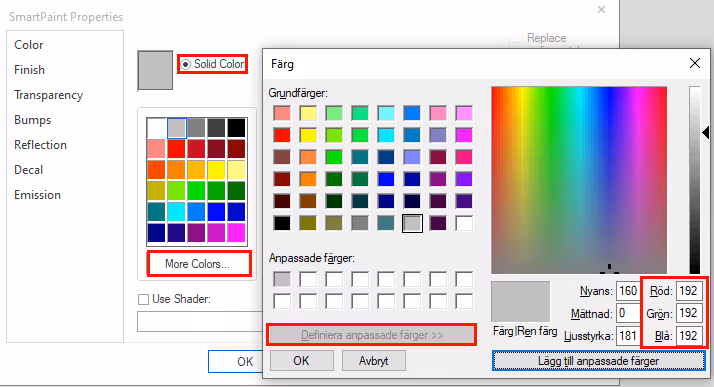Close the Färg dialog with X

pos(695,63)
